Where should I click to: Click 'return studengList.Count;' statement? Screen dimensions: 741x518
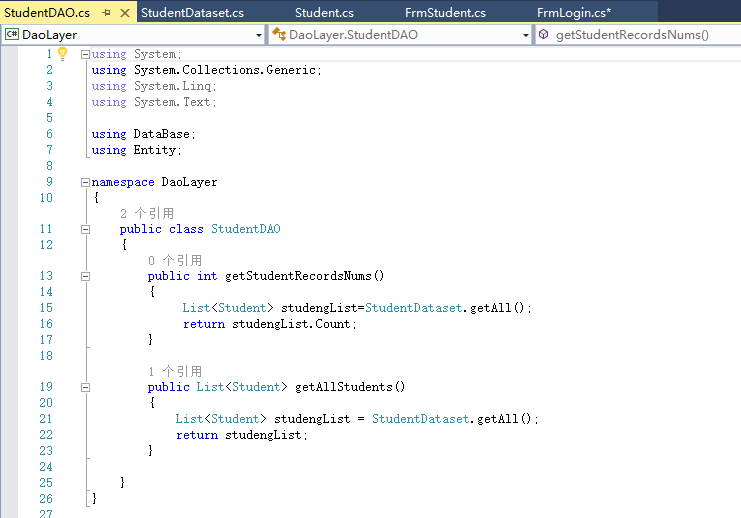[x=270, y=324]
